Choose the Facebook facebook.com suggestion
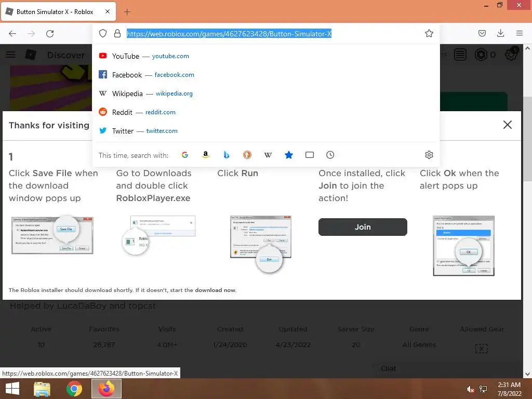The width and height of the screenshot is (532, 399). click(x=265, y=75)
